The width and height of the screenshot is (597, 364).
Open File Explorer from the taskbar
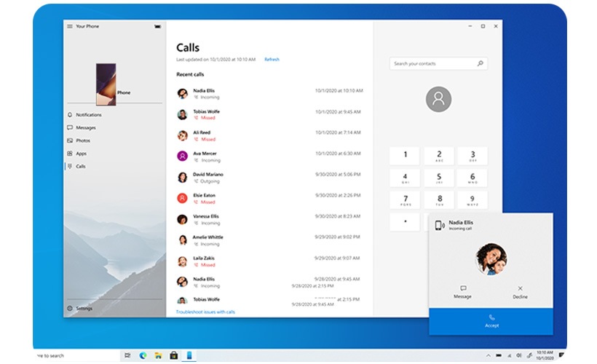[159, 355]
